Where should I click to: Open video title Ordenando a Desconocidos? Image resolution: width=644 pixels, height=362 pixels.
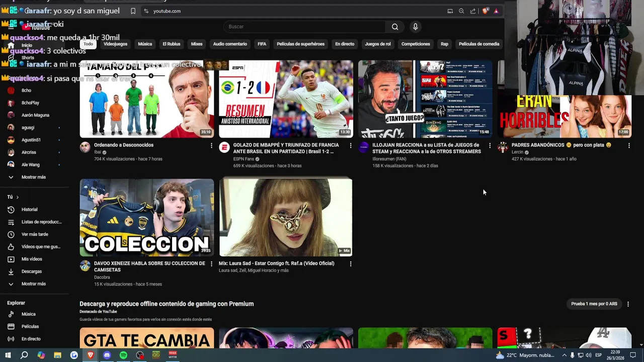click(x=124, y=145)
